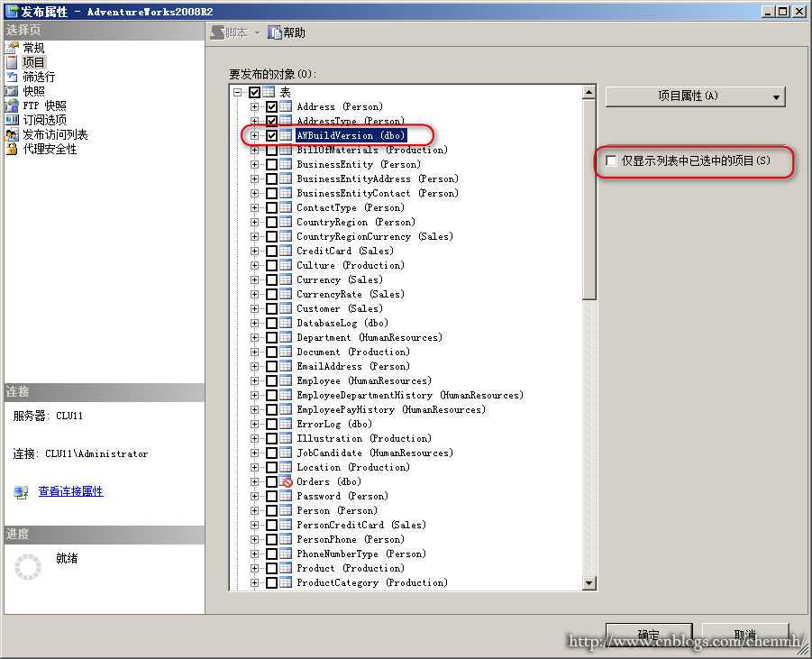Click table icon of Customer (Sales)
Image resolution: width=812 pixels, height=659 pixels.
[286, 309]
